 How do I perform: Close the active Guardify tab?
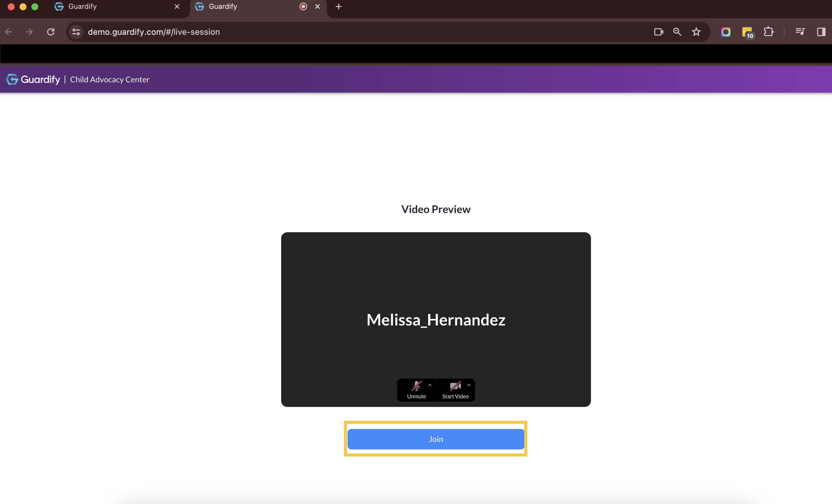317,6
